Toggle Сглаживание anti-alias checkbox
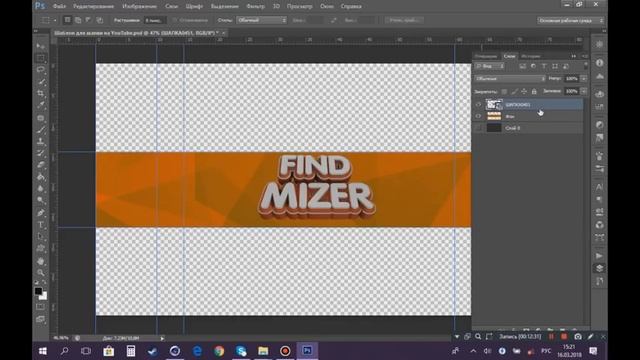This screenshot has height=360, width=640. (x=175, y=20)
